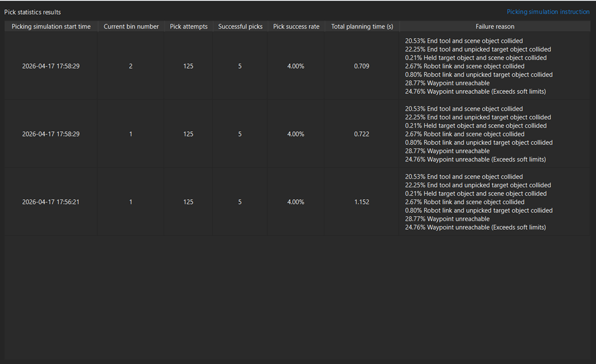This screenshot has height=364, width=596.
Task: Click '2.67% Robot link and scene object' in the 0.722 row
Action: coord(465,134)
